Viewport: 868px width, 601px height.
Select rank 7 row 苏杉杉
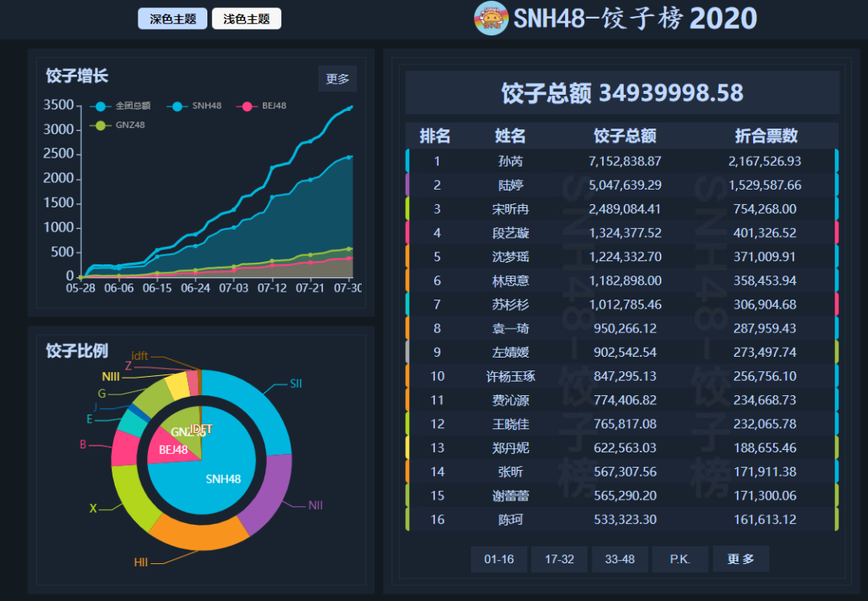[621, 305]
